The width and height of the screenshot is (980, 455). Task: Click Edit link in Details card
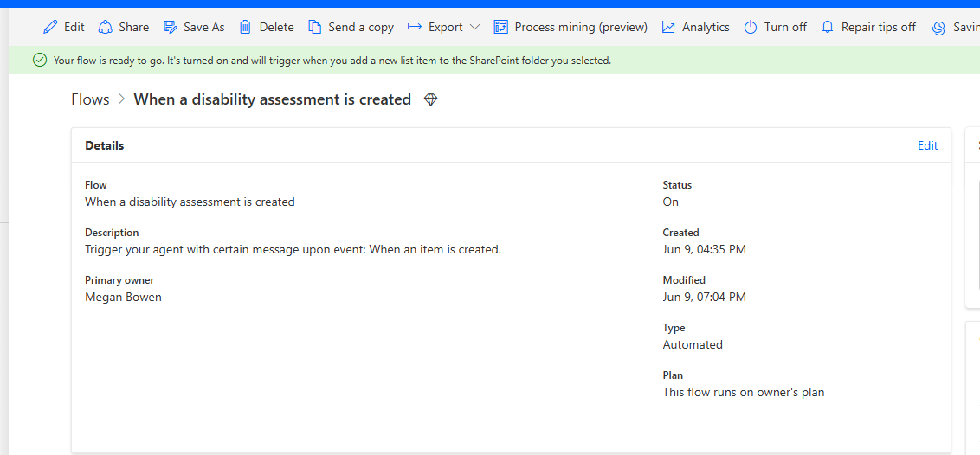tap(927, 145)
